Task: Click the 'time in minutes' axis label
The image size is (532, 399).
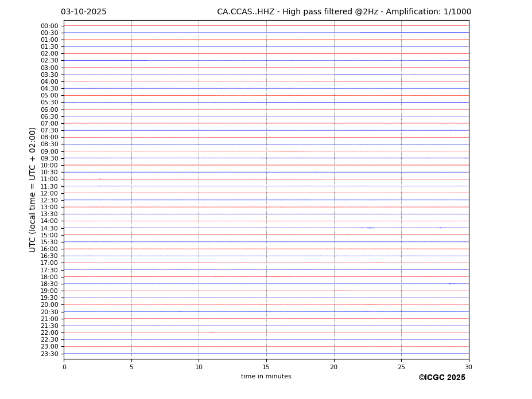Action: (x=266, y=377)
